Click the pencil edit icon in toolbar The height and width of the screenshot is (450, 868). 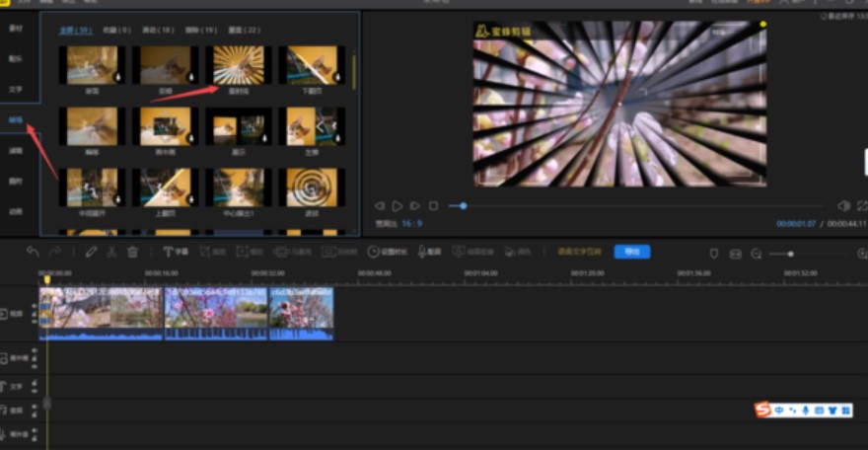[x=91, y=252]
